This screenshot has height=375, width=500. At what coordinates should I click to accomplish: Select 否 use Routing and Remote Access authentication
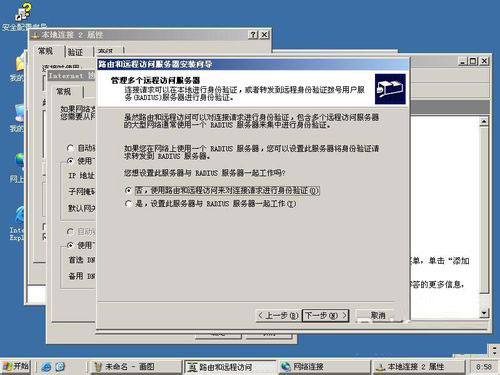click(x=222, y=191)
